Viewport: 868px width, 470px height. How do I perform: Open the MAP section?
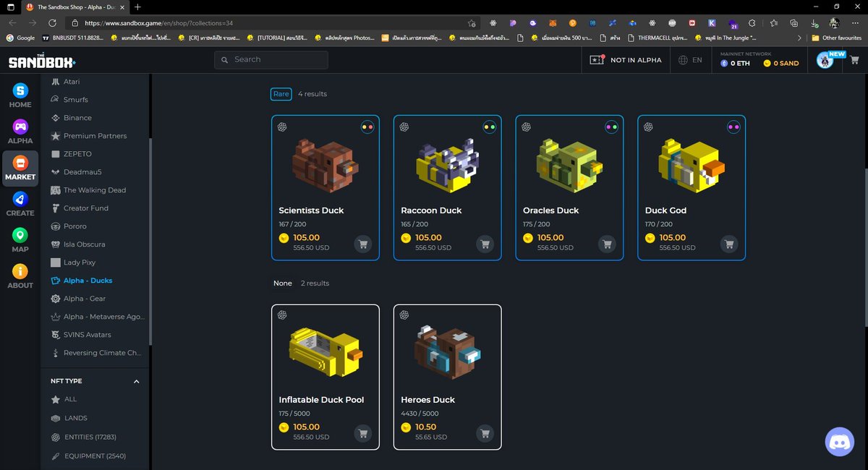(x=20, y=240)
